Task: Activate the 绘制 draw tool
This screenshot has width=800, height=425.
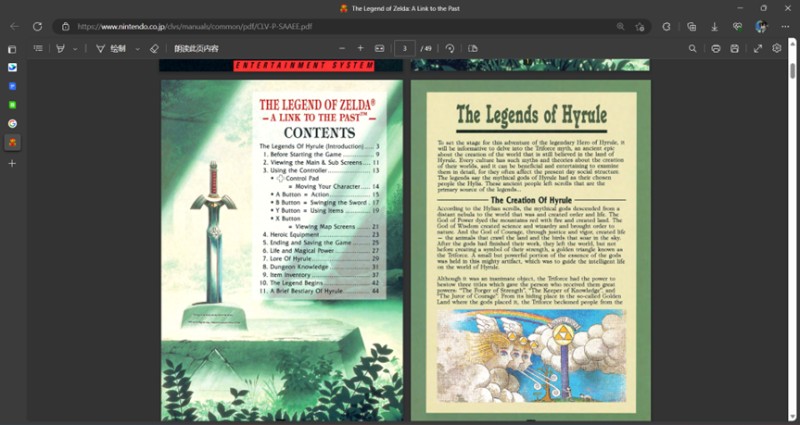Action: click(111, 48)
